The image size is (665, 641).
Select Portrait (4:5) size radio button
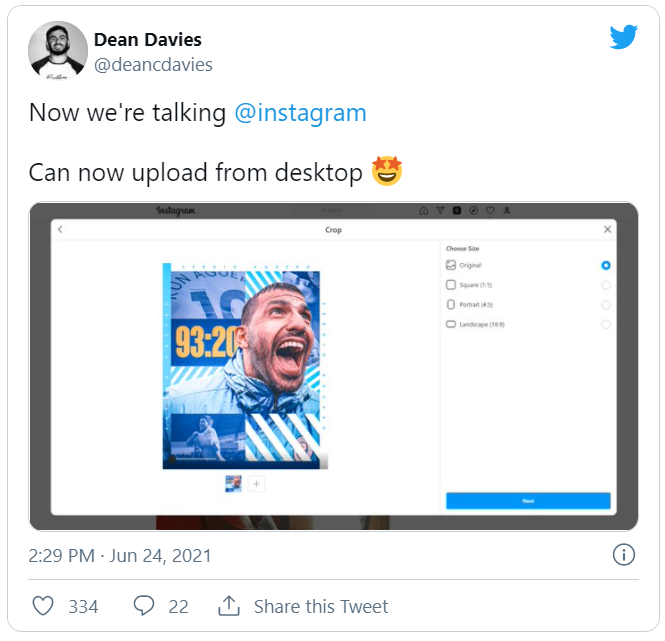coord(606,305)
